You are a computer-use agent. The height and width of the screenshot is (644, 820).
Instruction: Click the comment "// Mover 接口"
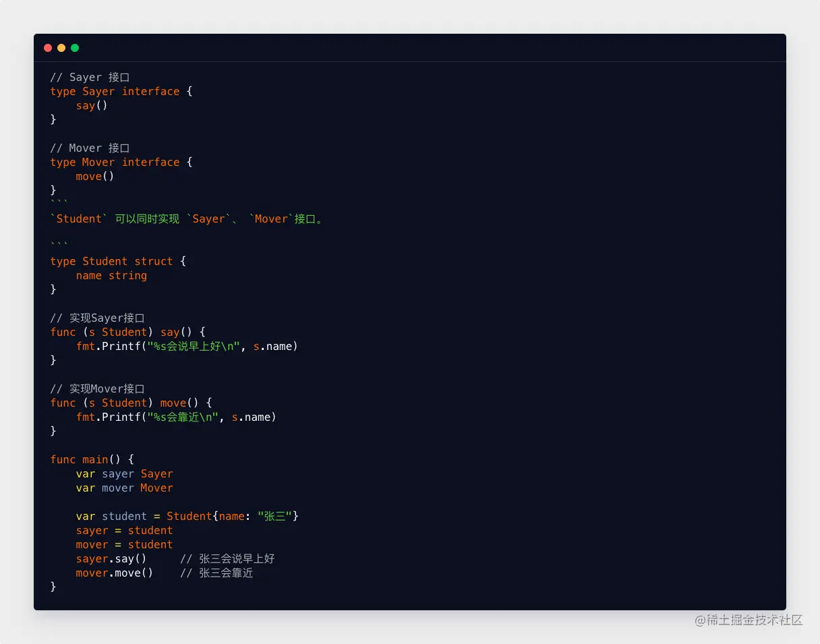[x=90, y=148]
